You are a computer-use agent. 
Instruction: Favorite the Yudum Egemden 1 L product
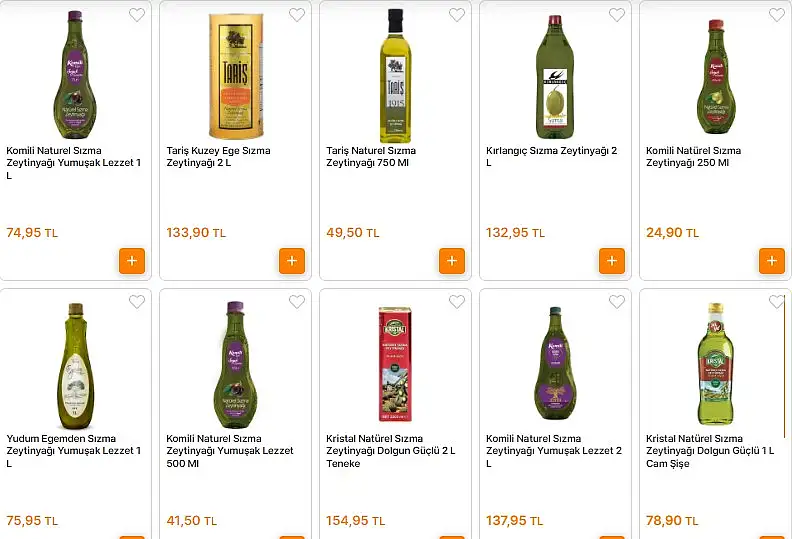pyautogui.click(x=137, y=302)
